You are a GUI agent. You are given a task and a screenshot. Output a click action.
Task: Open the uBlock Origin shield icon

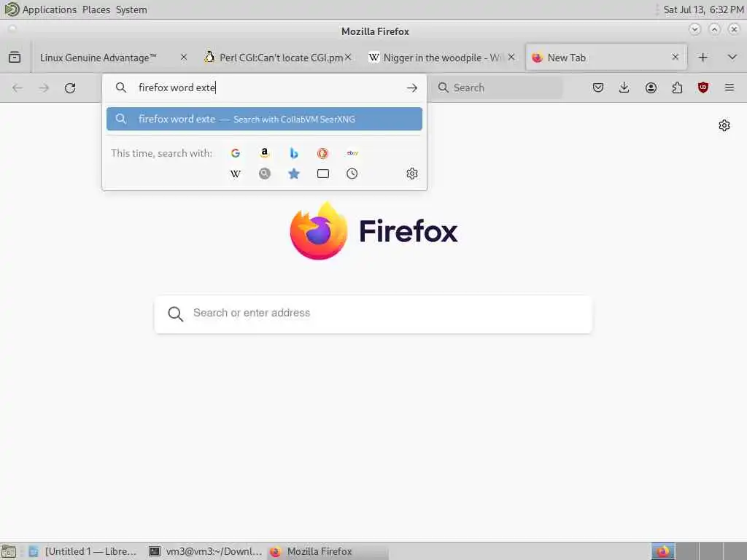[x=703, y=87]
